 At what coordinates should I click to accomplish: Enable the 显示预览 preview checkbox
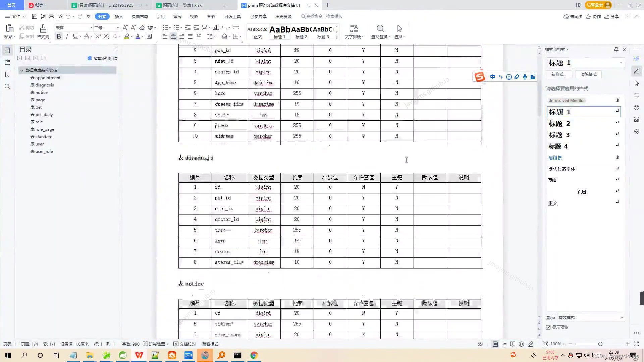[548, 327]
